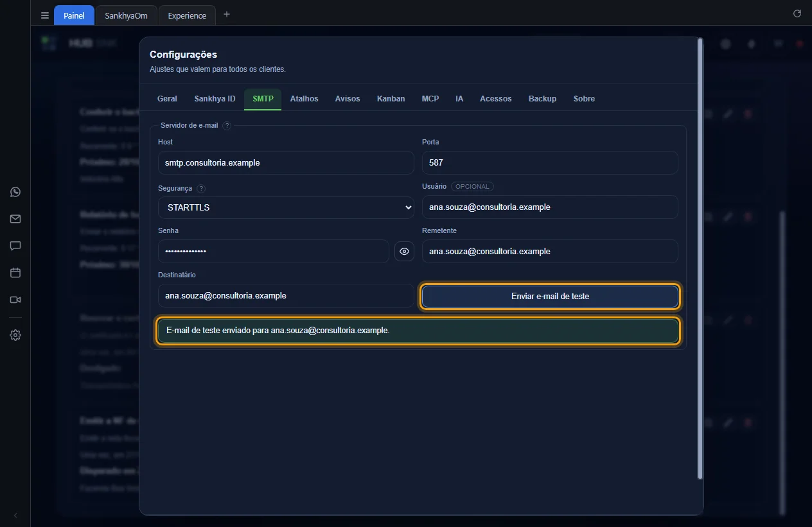
Task: Open the Geral settings tab
Action: [x=167, y=99]
